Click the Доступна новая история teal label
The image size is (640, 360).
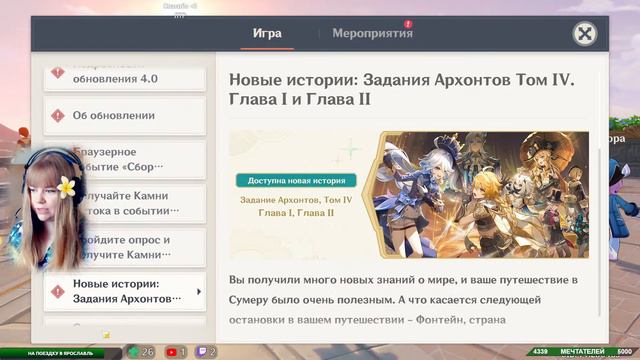pyautogui.click(x=296, y=180)
